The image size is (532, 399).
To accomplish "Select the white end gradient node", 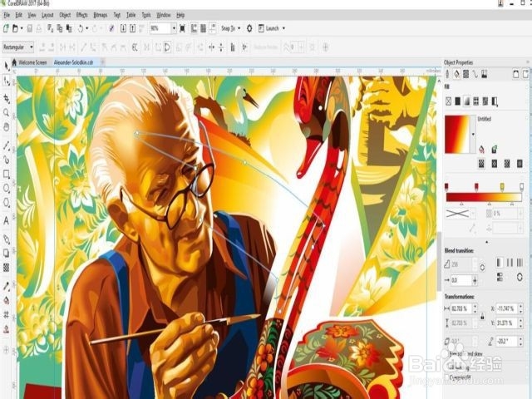I will pos(521,186).
